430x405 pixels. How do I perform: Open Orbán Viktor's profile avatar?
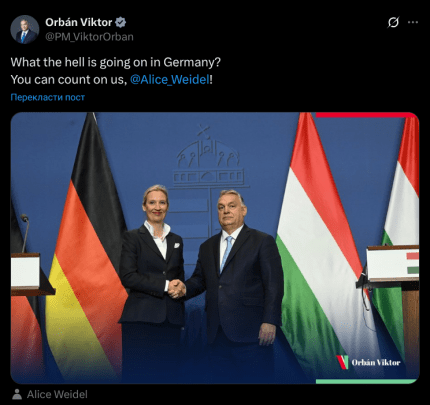tap(25, 29)
